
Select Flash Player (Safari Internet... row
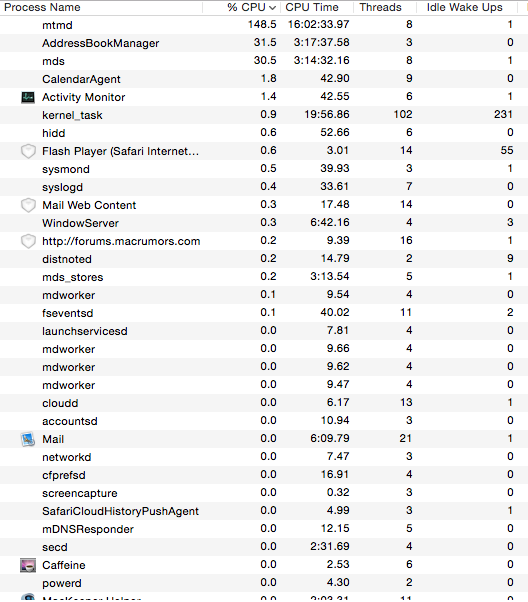(264, 151)
